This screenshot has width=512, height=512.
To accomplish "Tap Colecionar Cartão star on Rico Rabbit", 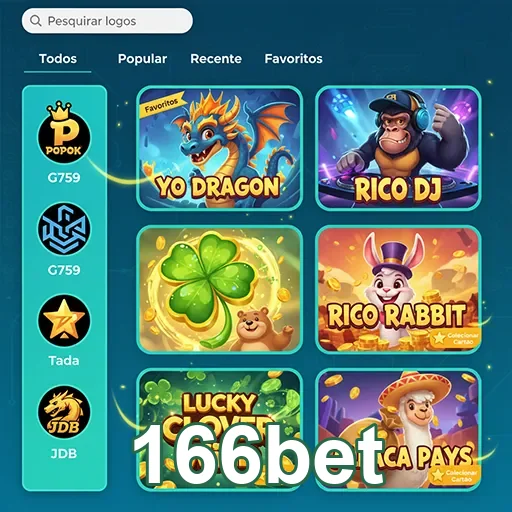I will pos(439,339).
